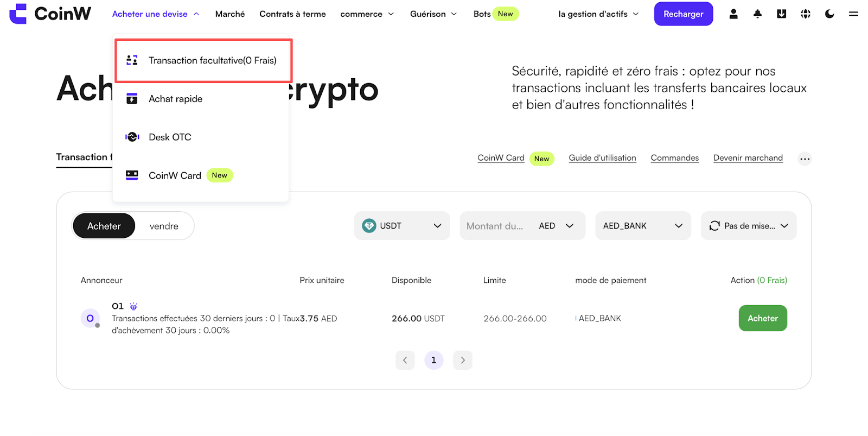Open the three-dot more options icon
The height and width of the screenshot is (436, 868).
tap(805, 159)
